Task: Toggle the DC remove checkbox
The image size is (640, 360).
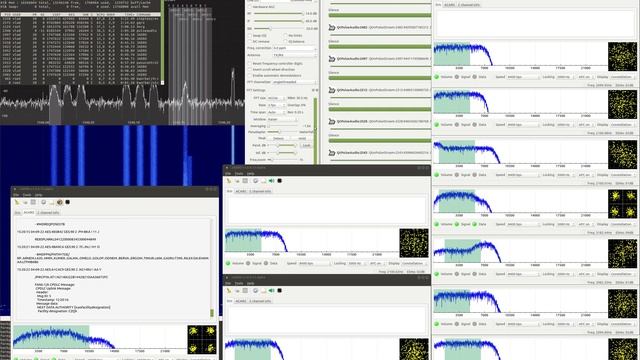Action: [x=250, y=42]
